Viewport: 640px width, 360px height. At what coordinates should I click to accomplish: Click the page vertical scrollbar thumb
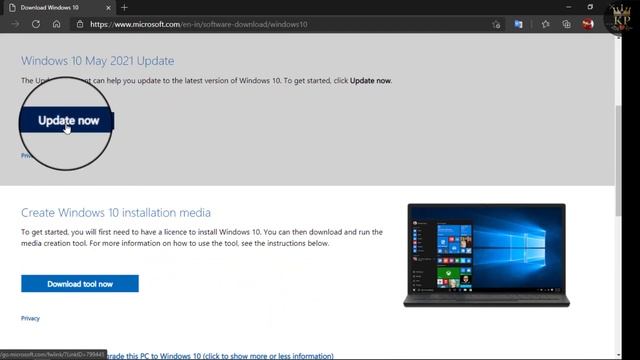coord(618,160)
